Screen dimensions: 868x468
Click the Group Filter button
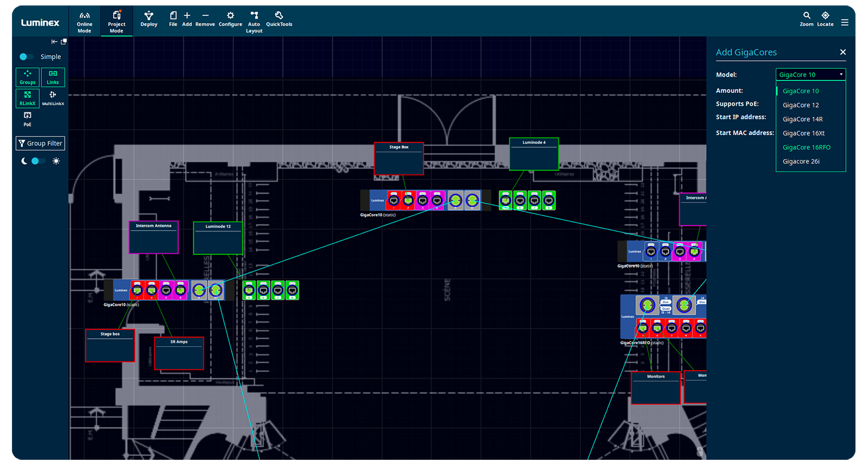(41, 143)
